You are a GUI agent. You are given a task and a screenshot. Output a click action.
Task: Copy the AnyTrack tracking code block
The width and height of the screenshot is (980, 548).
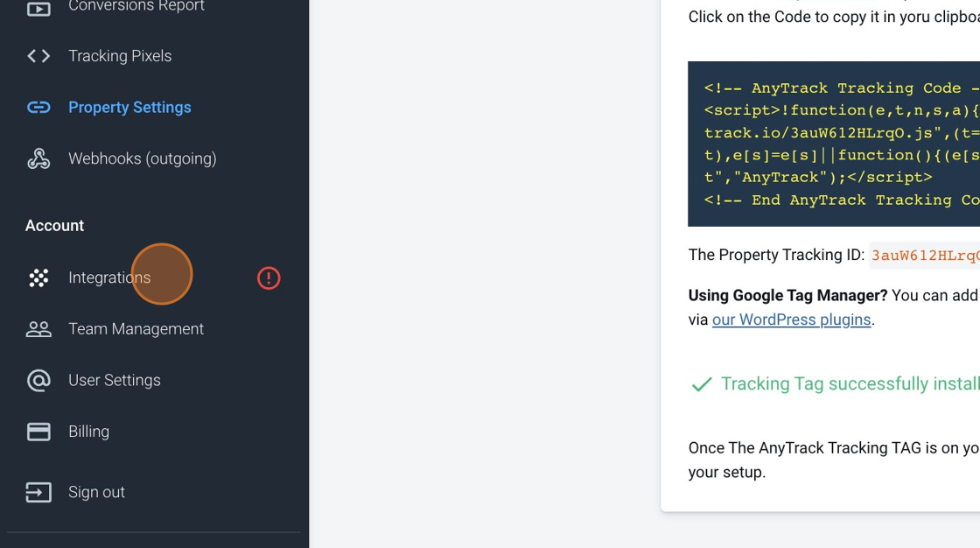(x=834, y=144)
